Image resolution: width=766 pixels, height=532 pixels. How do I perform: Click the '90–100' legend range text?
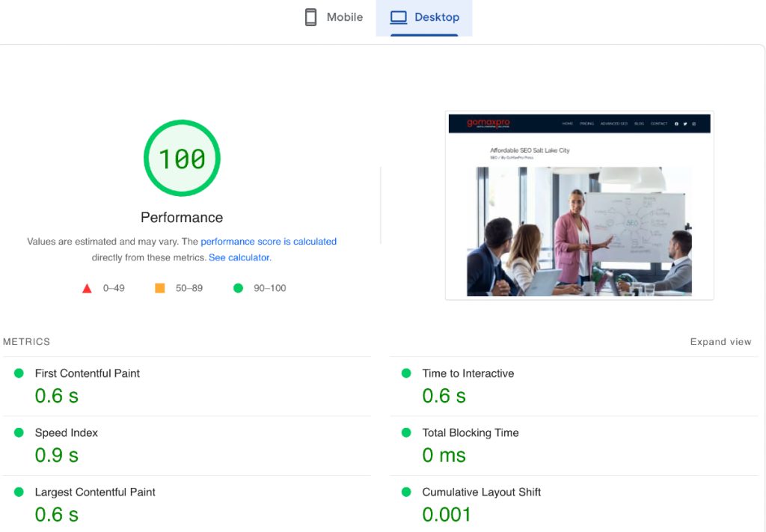click(269, 288)
